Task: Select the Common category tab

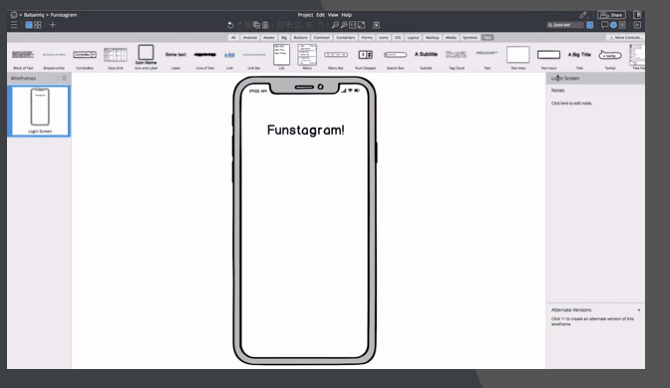Action: (322, 38)
